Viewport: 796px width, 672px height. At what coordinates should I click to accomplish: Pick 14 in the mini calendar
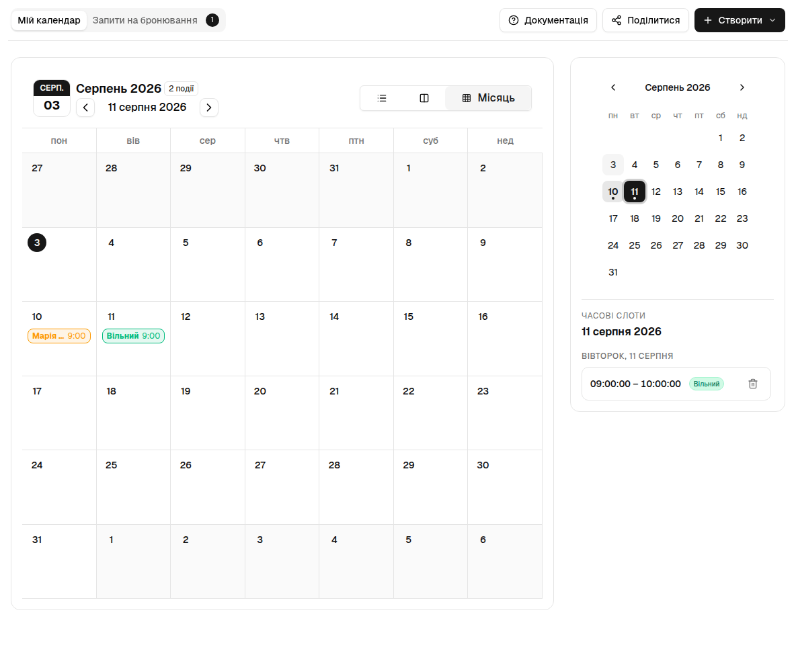click(x=699, y=192)
